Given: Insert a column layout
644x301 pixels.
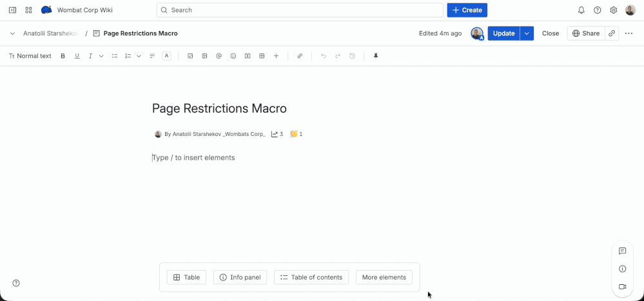Looking at the screenshot, I should [248, 56].
